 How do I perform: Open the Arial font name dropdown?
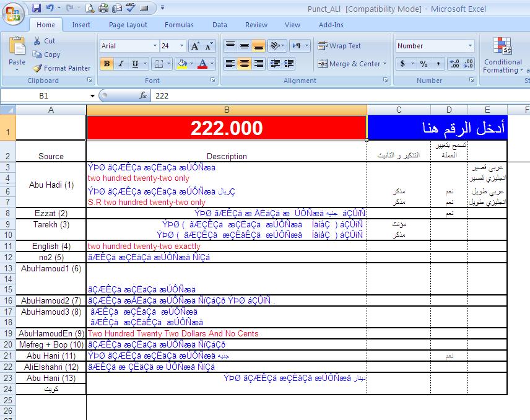[x=155, y=46]
